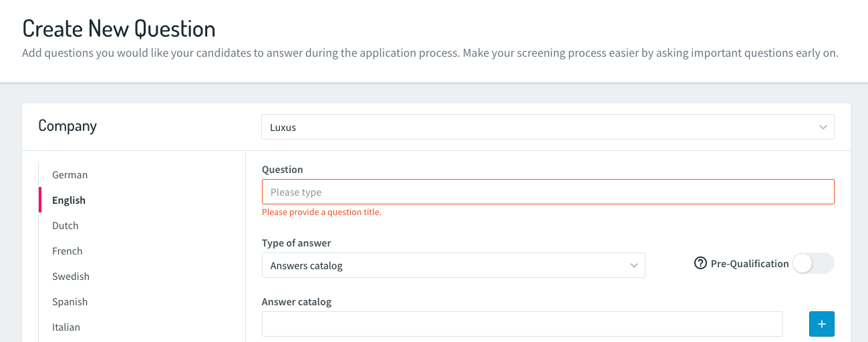Viewport: 868px width, 342px height.
Task: Select the Spanish language tab
Action: pos(70,302)
